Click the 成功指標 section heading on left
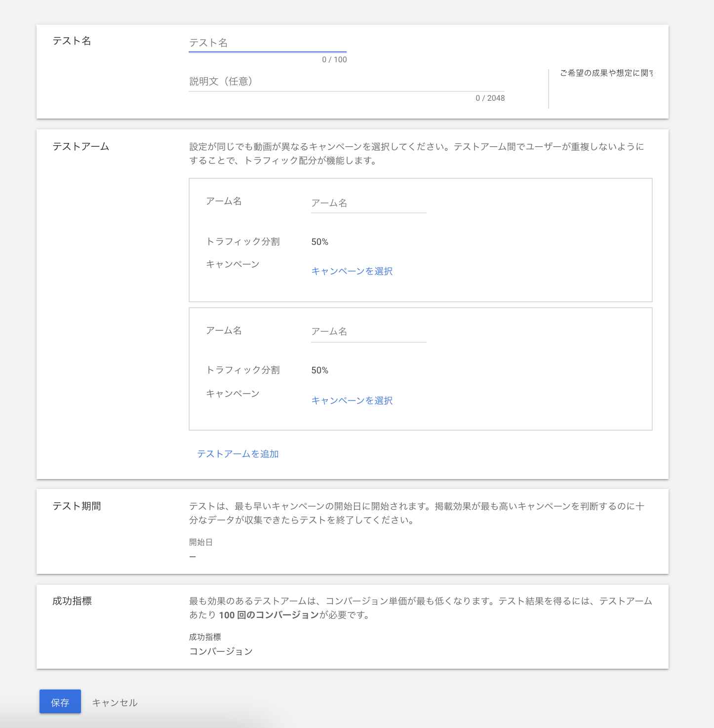The height and width of the screenshot is (728, 714). [x=72, y=601]
